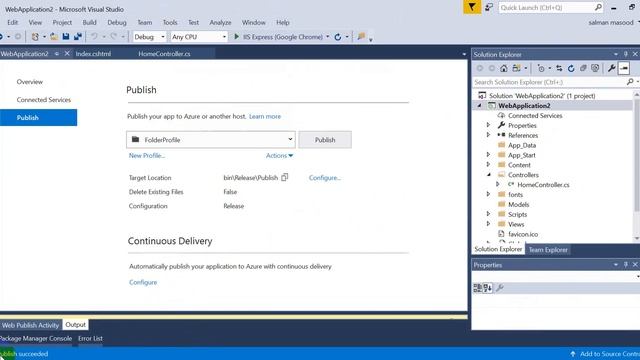The image size is (640, 360).
Task: Pin the Solution Explorer panel
Action: pyautogui.click(x=626, y=54)
